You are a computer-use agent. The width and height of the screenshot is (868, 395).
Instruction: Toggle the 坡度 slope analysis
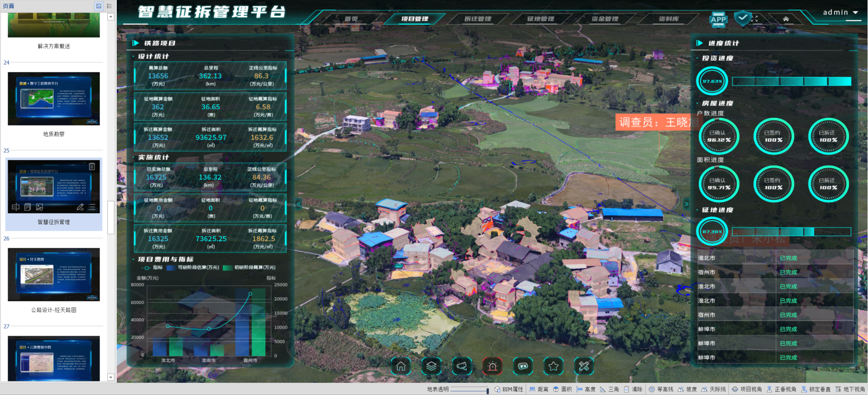point(687,389)
